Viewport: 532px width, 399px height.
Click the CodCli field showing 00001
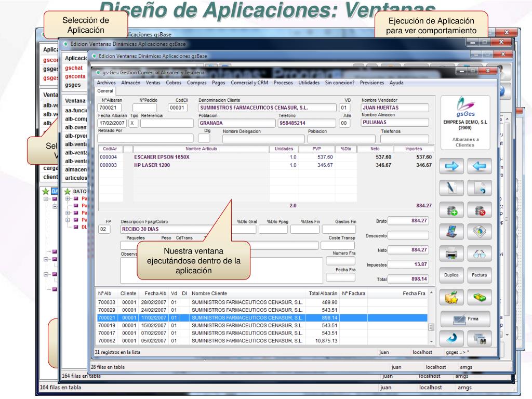pyautogui.click(x=178, y=108)
